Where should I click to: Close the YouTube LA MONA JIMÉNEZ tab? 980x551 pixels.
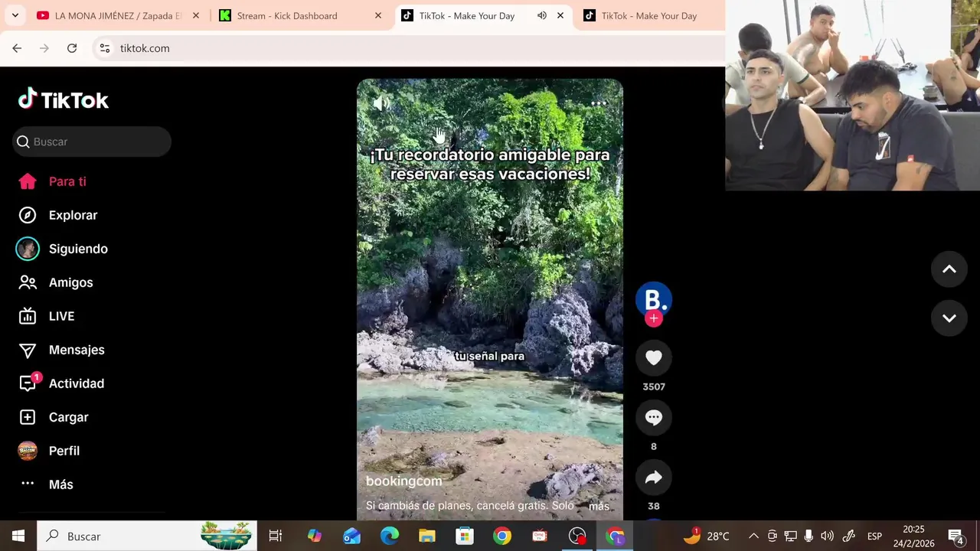[195, 15]
